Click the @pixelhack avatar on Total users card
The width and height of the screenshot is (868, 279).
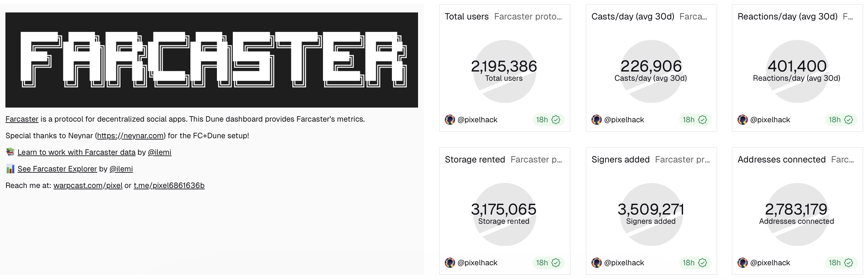point(451,120)
